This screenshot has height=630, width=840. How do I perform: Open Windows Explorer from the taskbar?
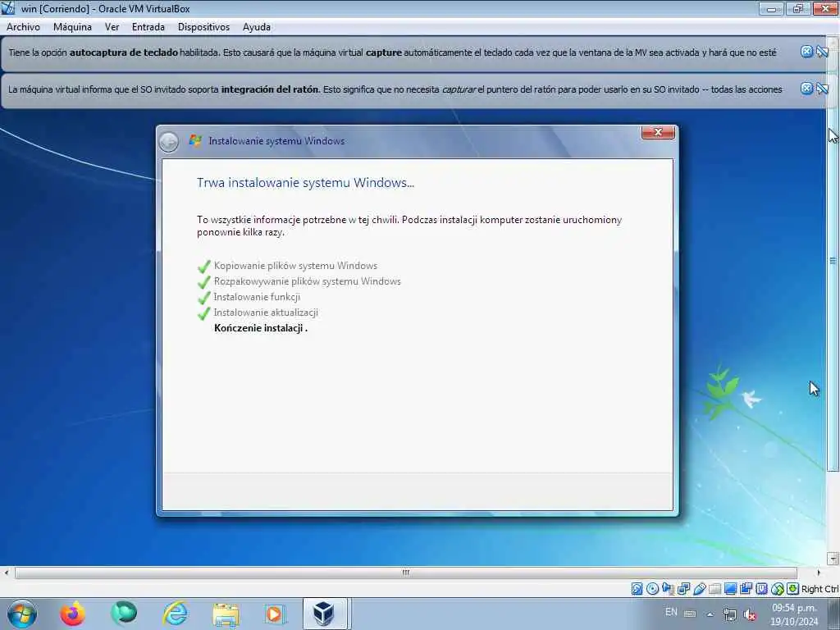pyautogui.click(x=226, y=614)
